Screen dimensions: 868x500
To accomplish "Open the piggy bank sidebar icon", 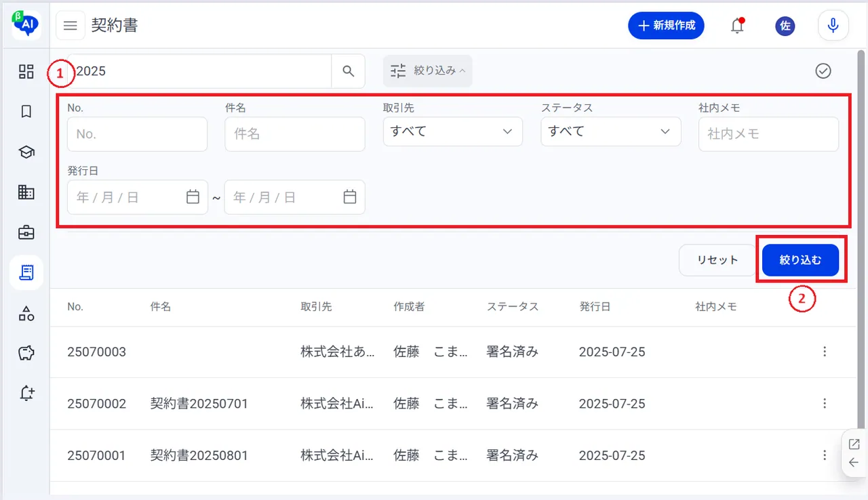I will (26, 353).
